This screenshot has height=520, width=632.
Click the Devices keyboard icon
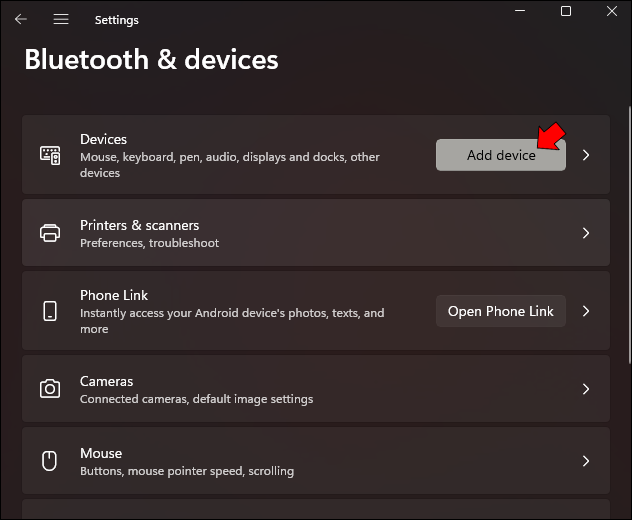pos(50,155)
